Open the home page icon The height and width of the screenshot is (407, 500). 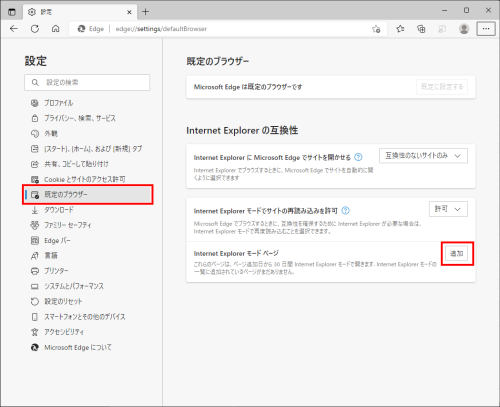click(x=56, y=29)
